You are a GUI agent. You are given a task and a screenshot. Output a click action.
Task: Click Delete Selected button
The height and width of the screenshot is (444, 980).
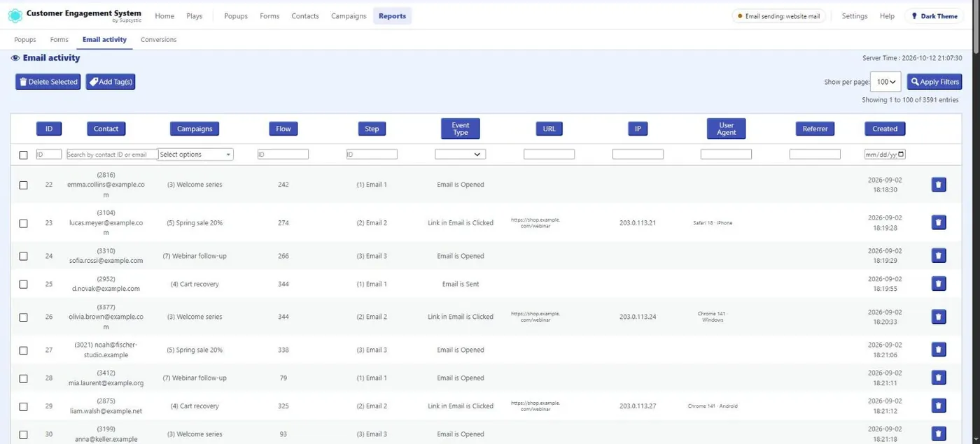(48, 82)
